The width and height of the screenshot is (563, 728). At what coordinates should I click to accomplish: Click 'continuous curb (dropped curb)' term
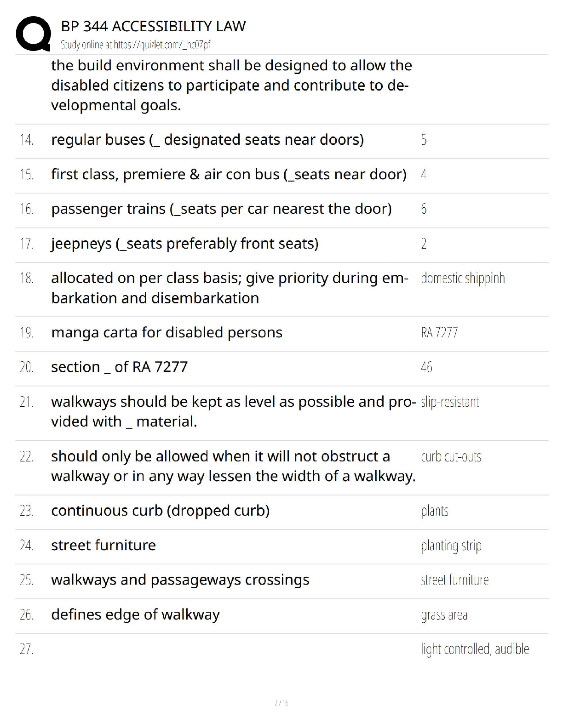pos(160,511)
